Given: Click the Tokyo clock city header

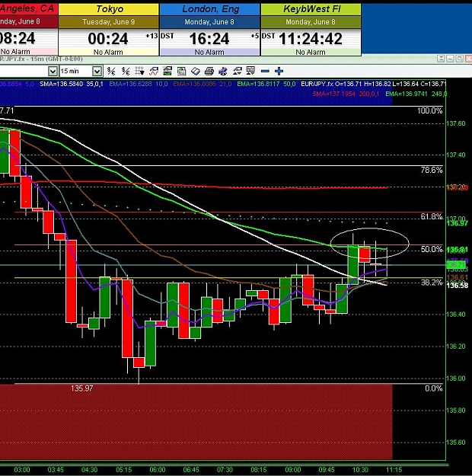Looking at the screenshot, I should [x=109, y=9].
